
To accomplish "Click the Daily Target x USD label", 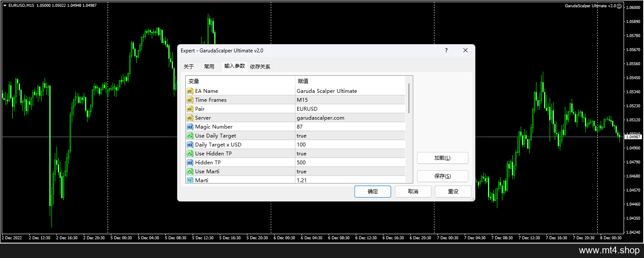I will (218, 145).
